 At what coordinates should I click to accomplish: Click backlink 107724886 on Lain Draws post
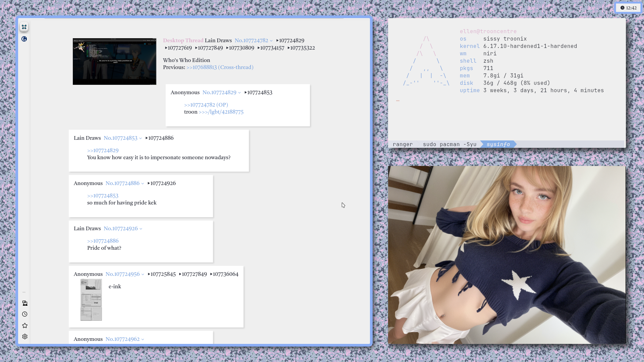[x=161, y=138]
